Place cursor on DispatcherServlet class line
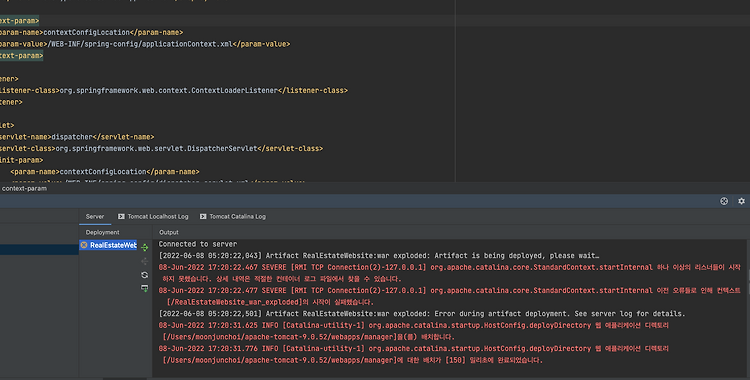This screenshot has height=380, width=750. tap(161, 149)
